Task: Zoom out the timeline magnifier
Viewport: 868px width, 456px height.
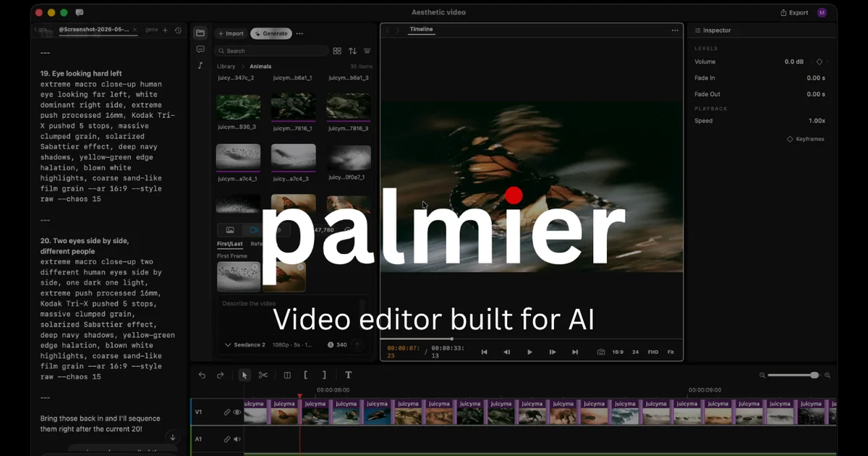Action: (762, 375)
